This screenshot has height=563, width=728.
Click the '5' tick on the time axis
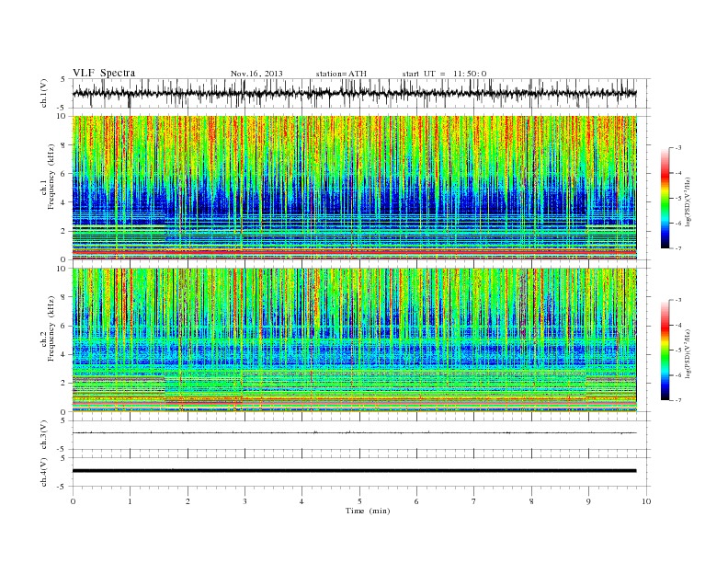pyautogui.click(x=359, y=501)
